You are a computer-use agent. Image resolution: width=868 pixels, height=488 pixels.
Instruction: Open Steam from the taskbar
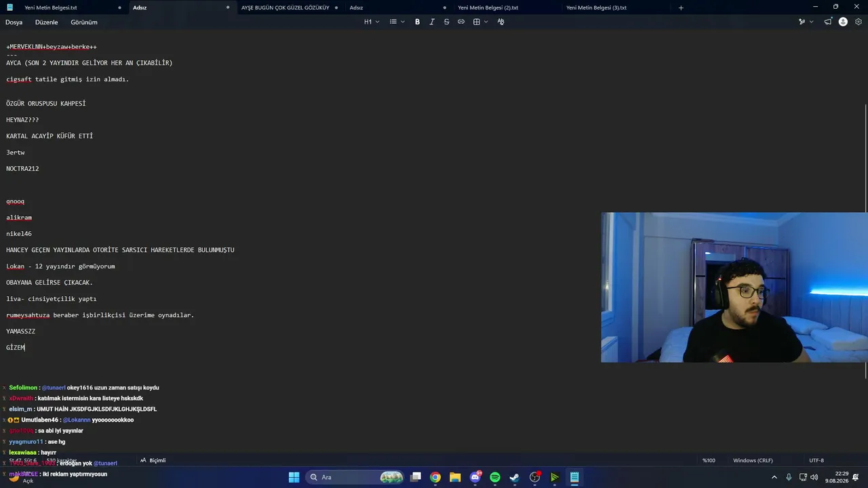(x=515, y=477)
